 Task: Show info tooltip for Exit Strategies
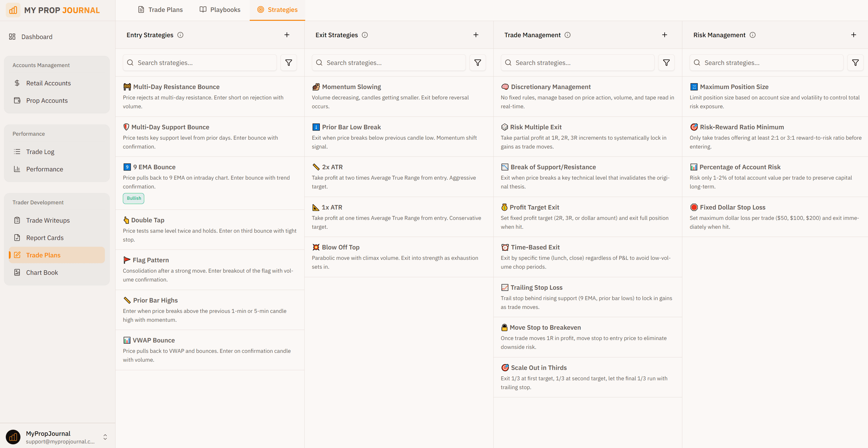(x=365, y=35)
